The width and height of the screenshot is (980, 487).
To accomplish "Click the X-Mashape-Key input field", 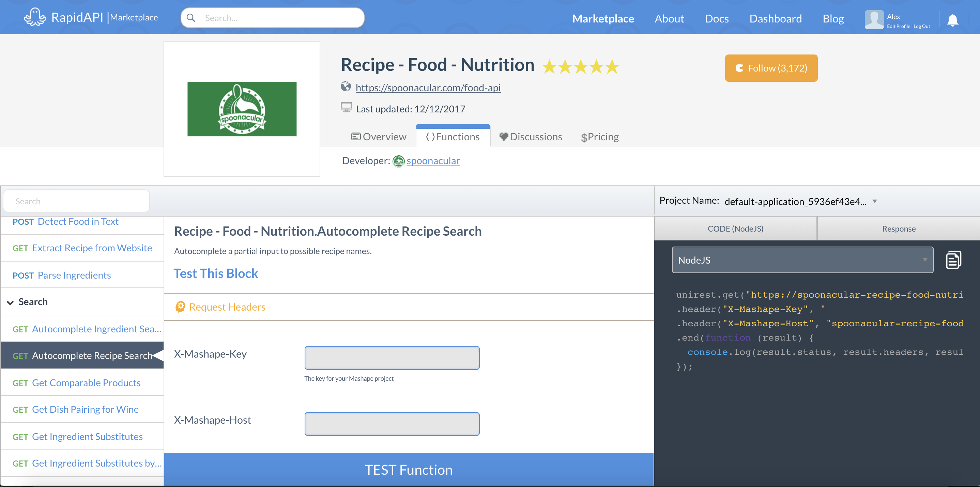I will 392,358.
